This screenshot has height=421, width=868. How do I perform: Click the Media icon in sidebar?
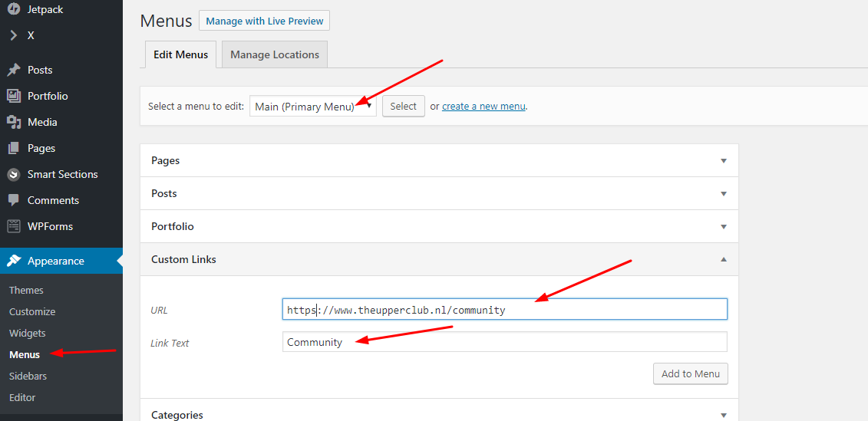pos(14,122)
